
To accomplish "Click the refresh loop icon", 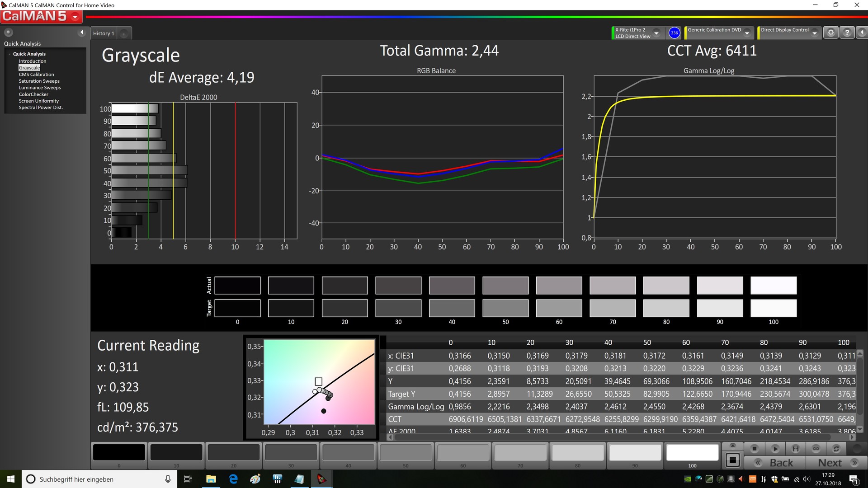I will 836,449.
